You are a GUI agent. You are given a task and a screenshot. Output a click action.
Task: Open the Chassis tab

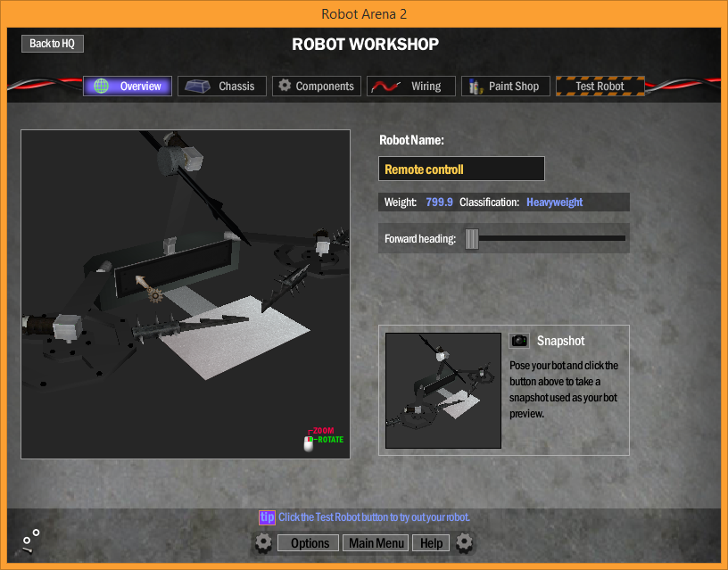(222, 87)
